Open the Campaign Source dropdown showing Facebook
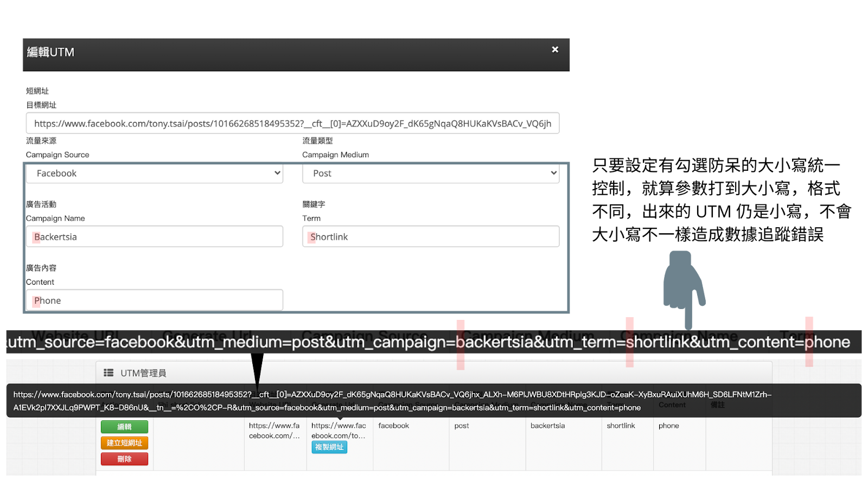This screenshot has height=488, width=868. tap(155, 174)
